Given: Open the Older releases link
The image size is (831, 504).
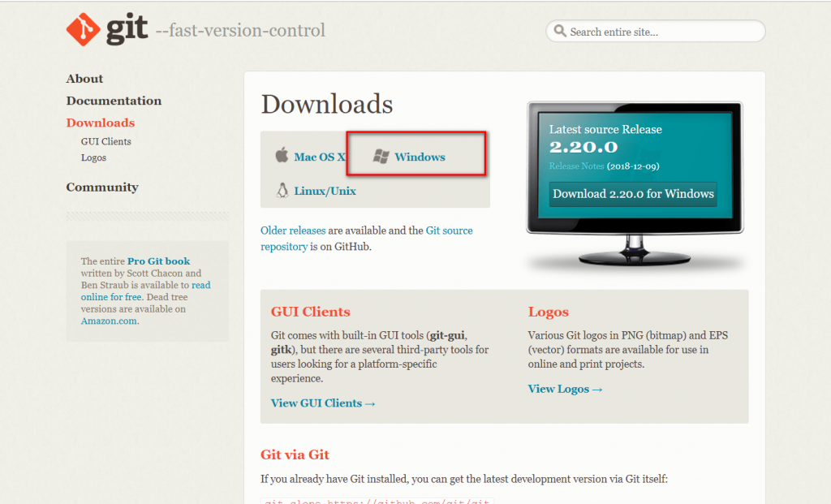Looking at the screenshot, I should coord(293,230).
